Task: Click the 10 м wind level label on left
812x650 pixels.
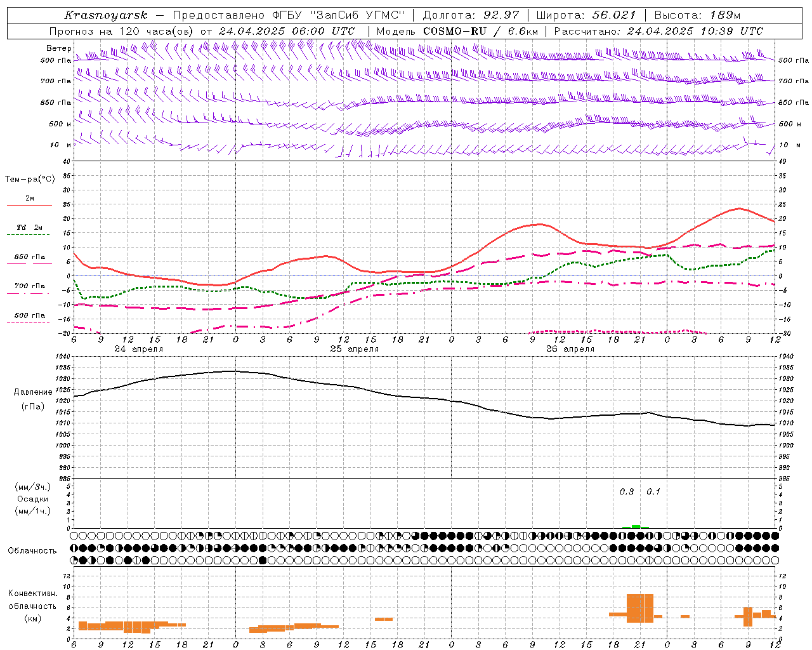Action: tap(60, 145)
